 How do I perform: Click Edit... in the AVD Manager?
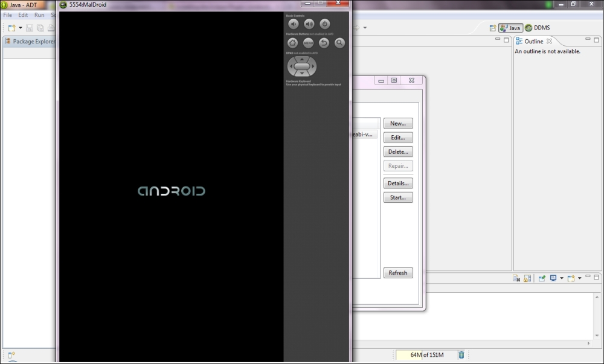coord(398,138)
